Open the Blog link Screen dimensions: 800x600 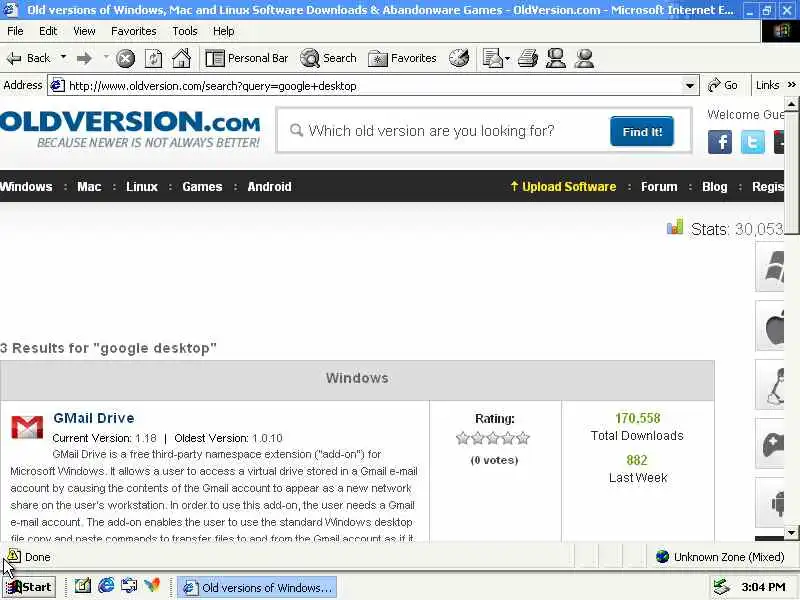tap(715, 187)
